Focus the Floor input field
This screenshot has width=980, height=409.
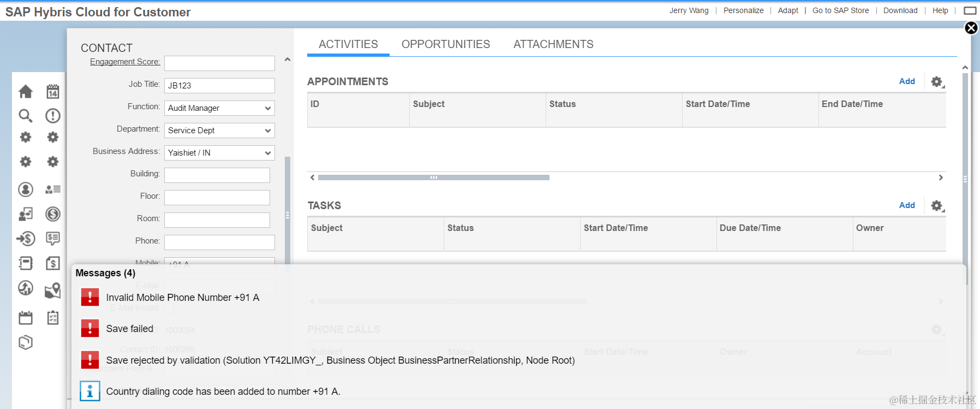coord(217,198)
